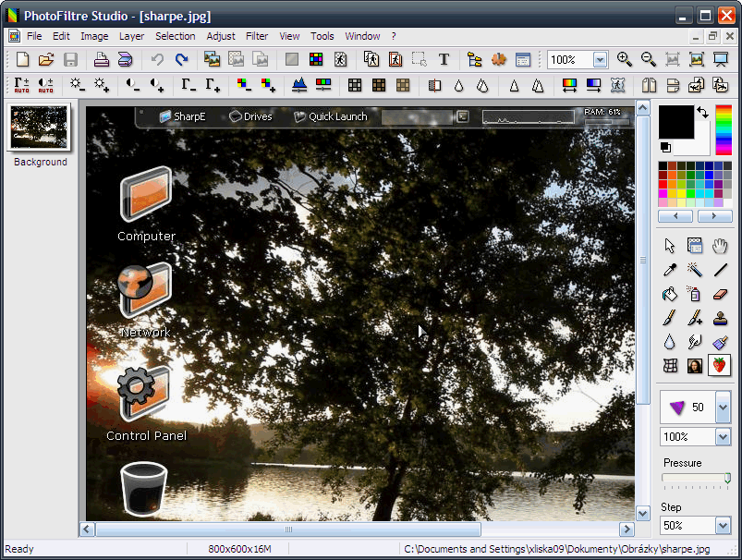This screenshot has height=560, width=742.
Task: Choose the Paint Bucket fill tool
Action: 670,294
